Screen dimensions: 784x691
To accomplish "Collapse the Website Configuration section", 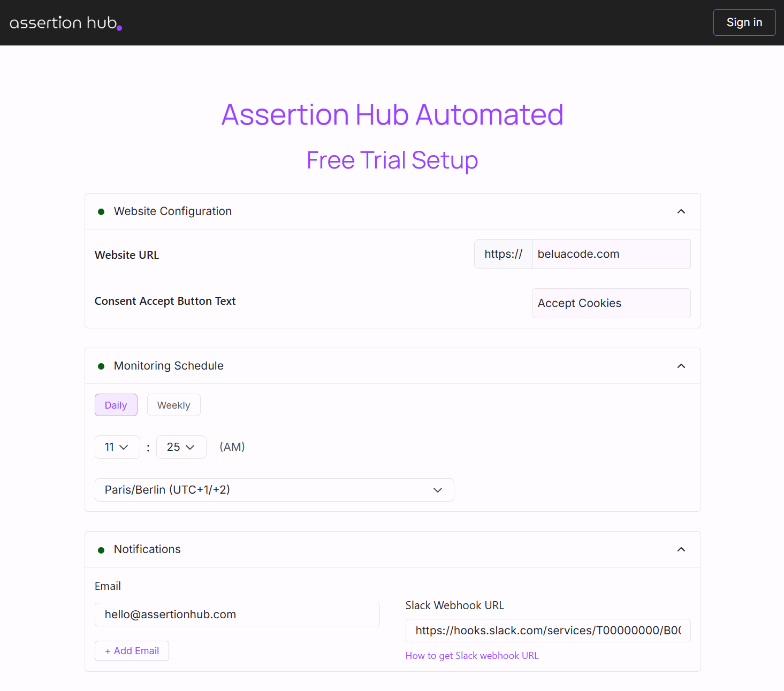I will 681,211.
